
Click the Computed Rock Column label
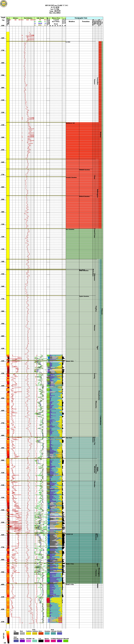pyautogui.click(x=56, y=21)
